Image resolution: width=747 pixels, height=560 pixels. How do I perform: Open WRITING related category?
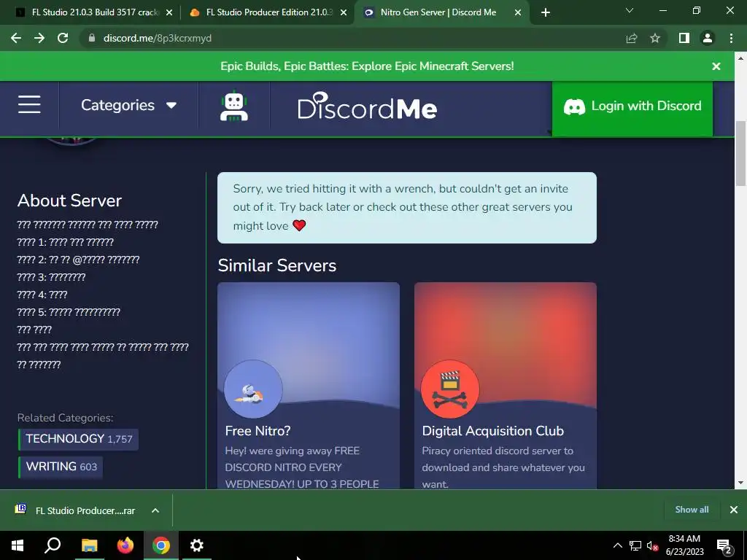(61, 466)
